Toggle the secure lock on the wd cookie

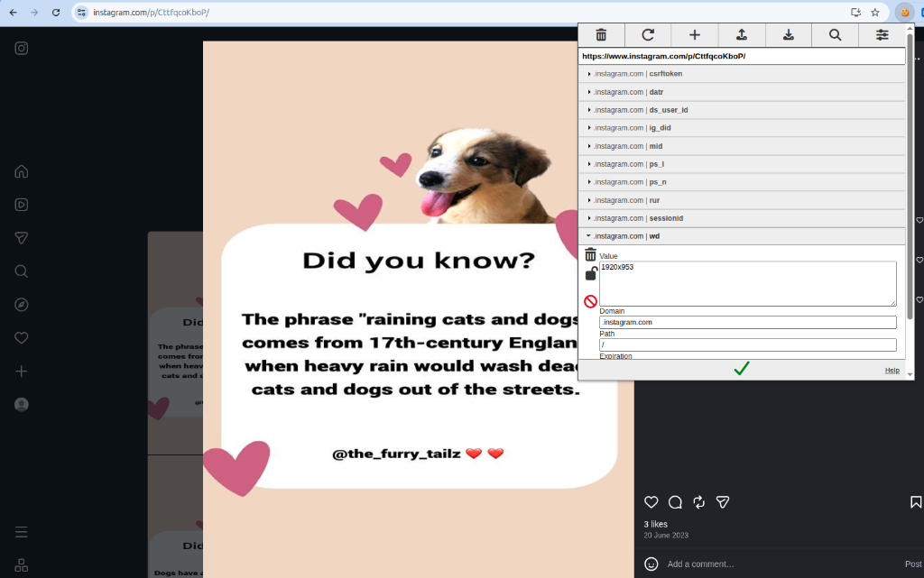[x=591, y=273]
